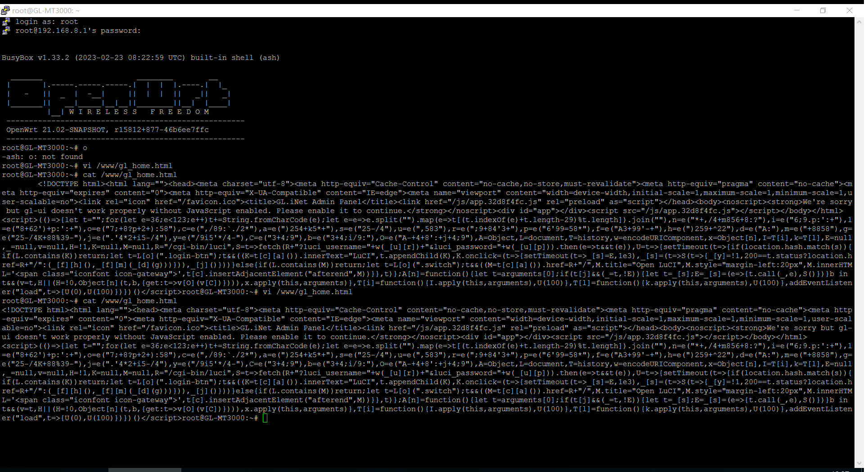Click the vi command line below the error
This screenshot has width=868, height=472.
(87, 166)
